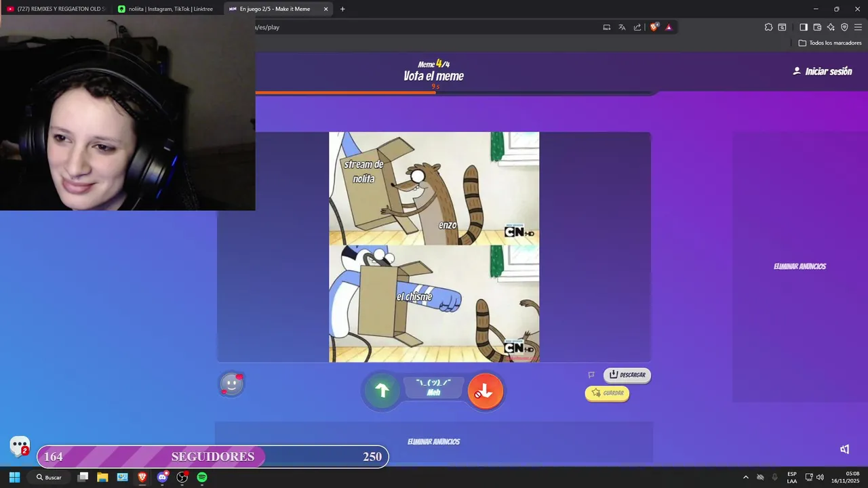Open the Brave VPN shield icon

tap(844, 27)
